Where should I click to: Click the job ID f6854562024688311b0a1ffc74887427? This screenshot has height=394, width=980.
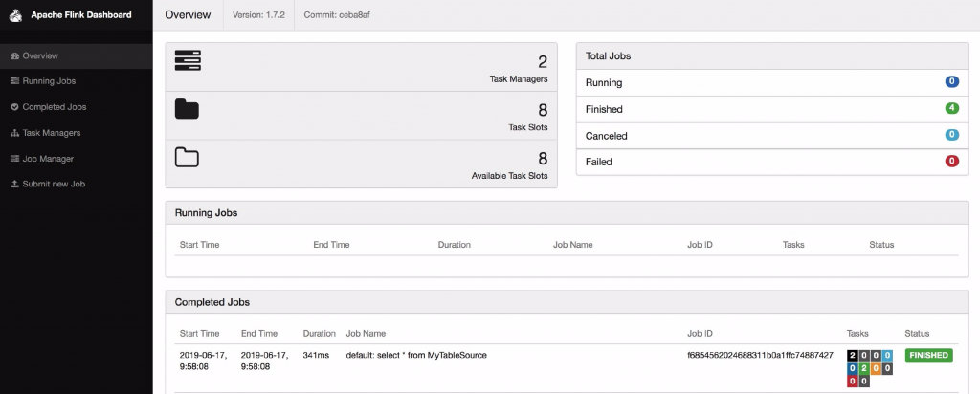[760, 356]
